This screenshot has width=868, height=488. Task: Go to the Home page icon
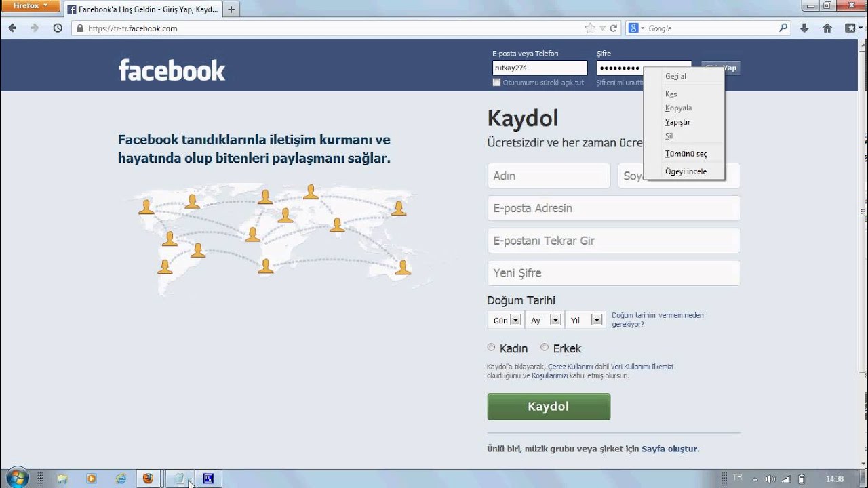point(827,28)
